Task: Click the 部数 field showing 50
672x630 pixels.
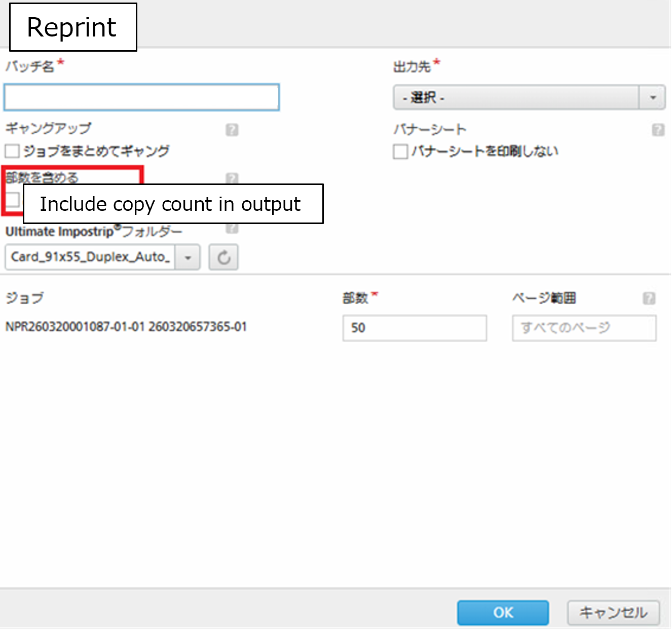Action: [x=415, y=328]
